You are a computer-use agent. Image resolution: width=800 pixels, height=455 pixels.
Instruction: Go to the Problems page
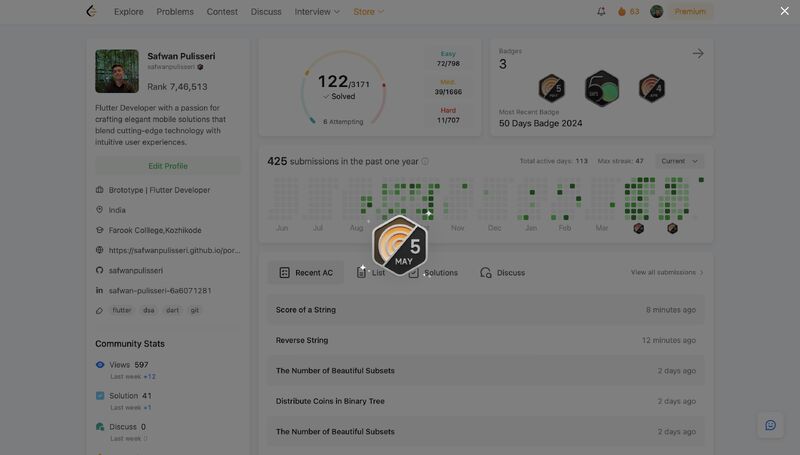point(175,11)
